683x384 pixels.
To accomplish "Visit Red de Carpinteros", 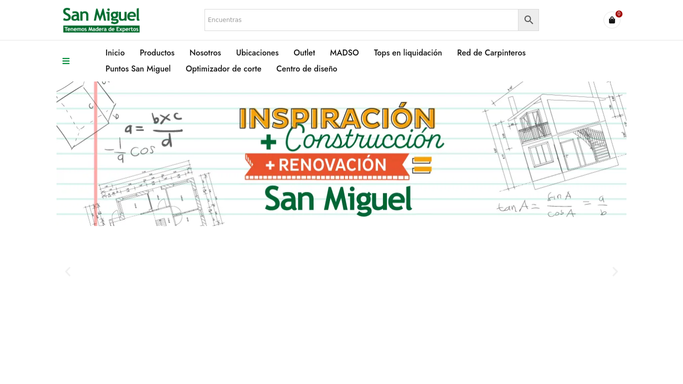I will pos(491,53).
